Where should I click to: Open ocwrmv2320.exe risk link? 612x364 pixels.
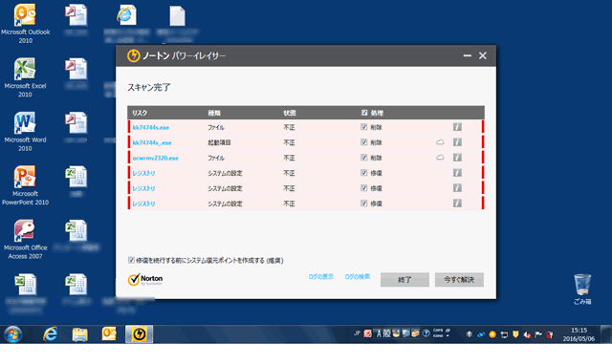(155, 158)
